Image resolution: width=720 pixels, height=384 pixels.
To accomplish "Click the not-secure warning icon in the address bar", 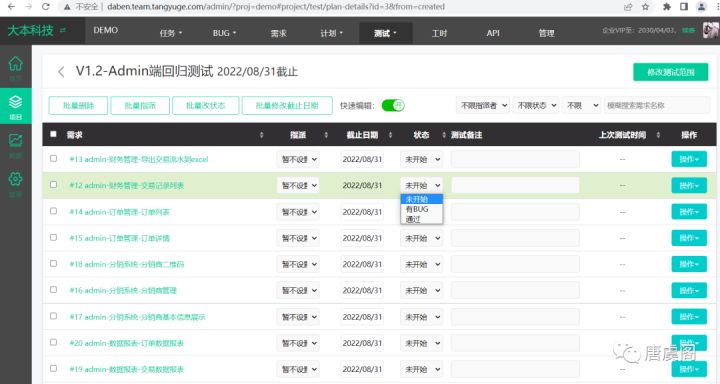I will [68, 7].
